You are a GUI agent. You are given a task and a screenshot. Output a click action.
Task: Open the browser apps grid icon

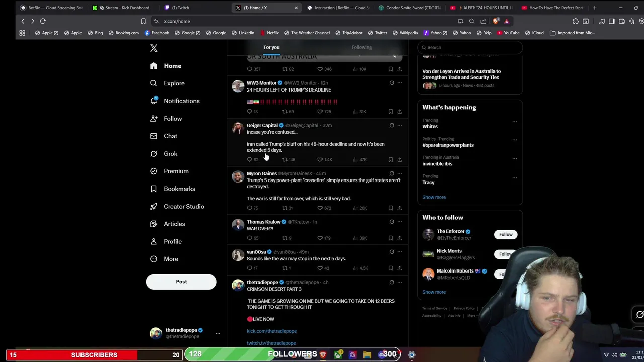pyautogui.click(x=22, y=33)
